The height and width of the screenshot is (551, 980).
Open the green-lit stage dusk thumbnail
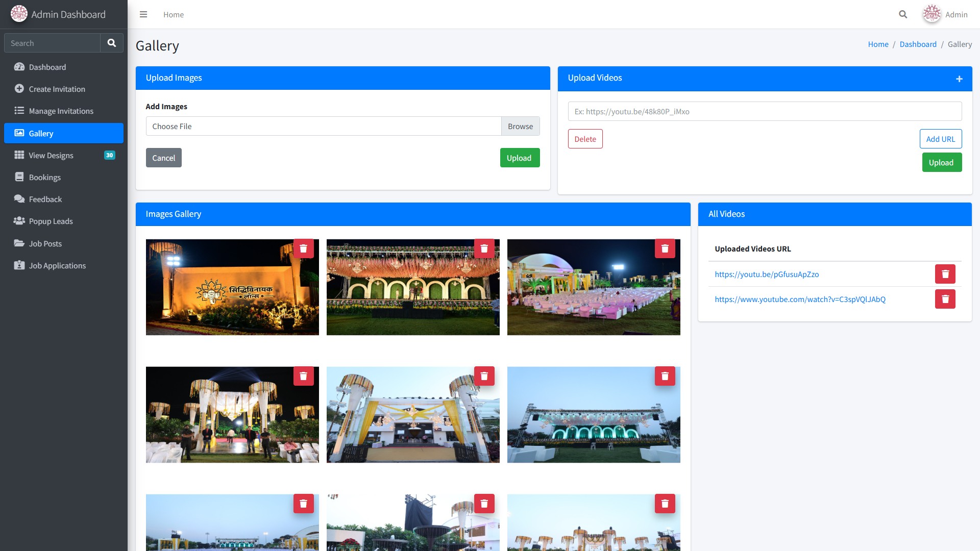coord(594,415)
